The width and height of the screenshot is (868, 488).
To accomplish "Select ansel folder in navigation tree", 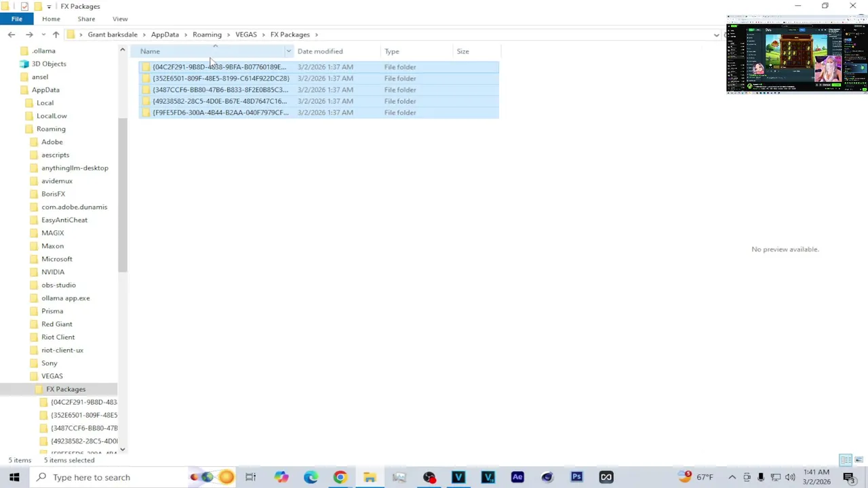I will click(x=40, y=77).
